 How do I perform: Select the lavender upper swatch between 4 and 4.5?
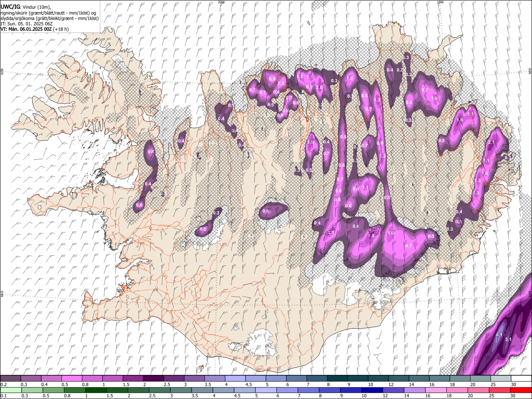tap(235, 379)
